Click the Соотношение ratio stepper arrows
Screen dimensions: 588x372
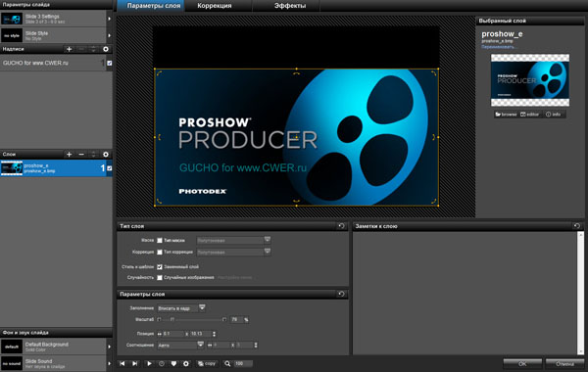pos(256,345)
